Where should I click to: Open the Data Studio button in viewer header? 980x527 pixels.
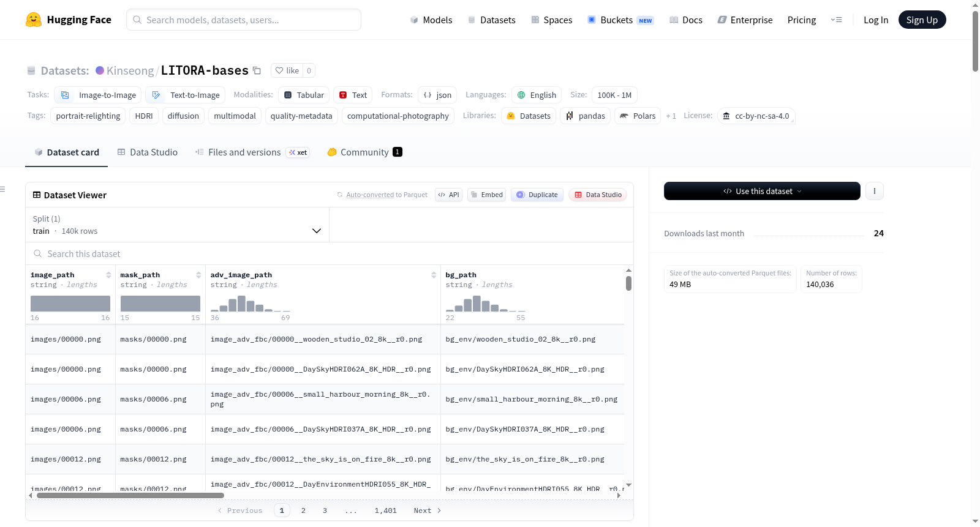point(598,195)
